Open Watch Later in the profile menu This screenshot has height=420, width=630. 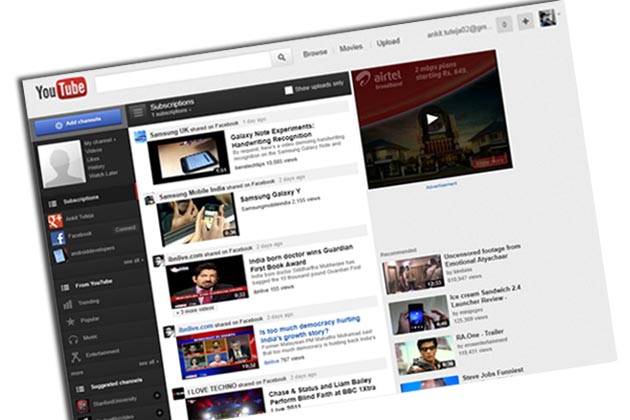104,175
